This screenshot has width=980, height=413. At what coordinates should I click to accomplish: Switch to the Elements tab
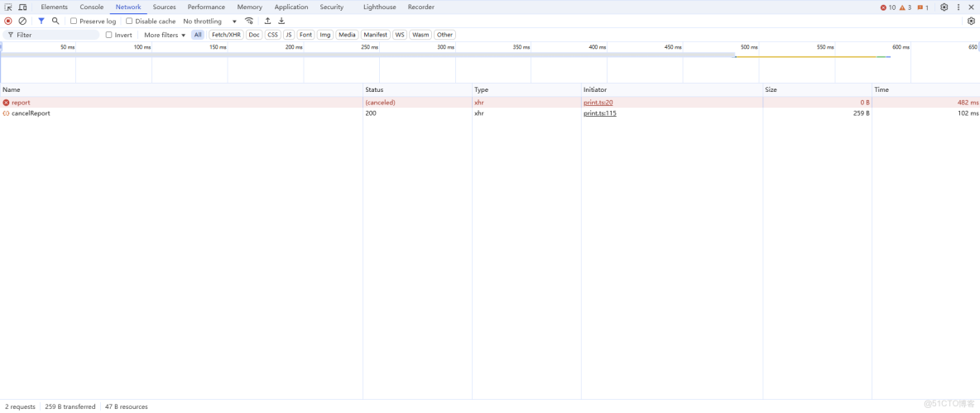pyautogui.click(x=55, y=7)
